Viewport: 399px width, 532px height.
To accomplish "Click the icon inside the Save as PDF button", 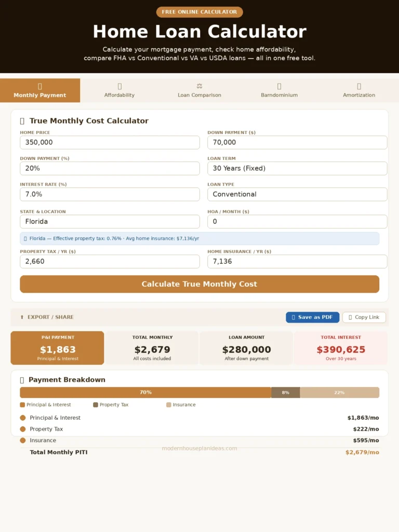I will coord(294,317).
